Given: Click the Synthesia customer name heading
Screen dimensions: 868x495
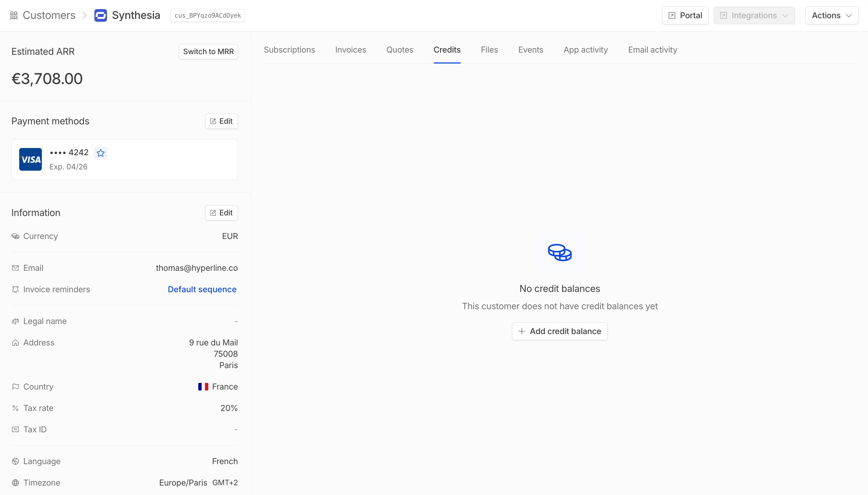Looking at the screenshot, I should coord(136,15).
